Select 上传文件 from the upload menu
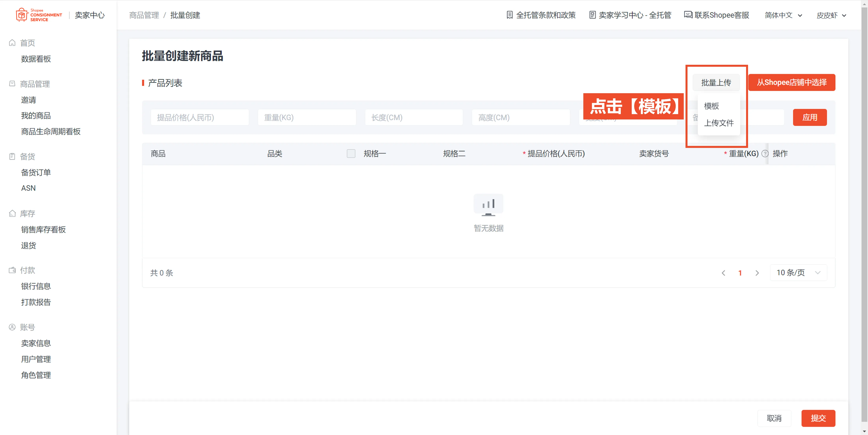Image resolution: width=868 pixels, height=435 pixels. coord(719,123)
